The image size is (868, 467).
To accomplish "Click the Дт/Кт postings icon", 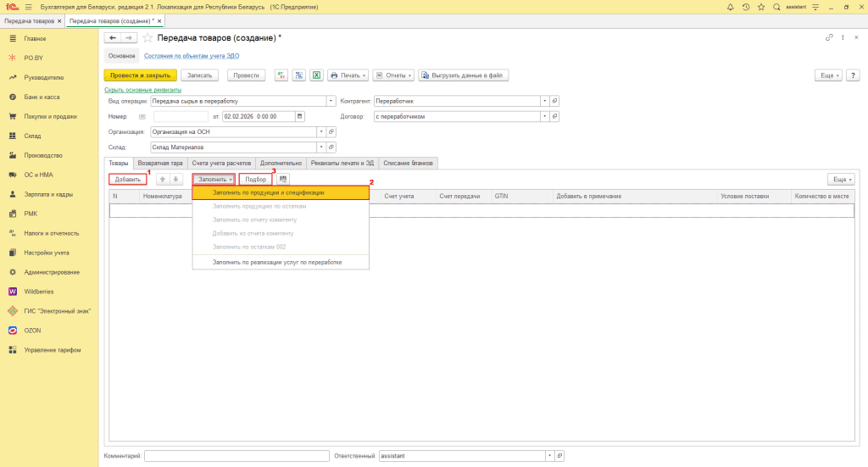I will click(x=281, y=75).
